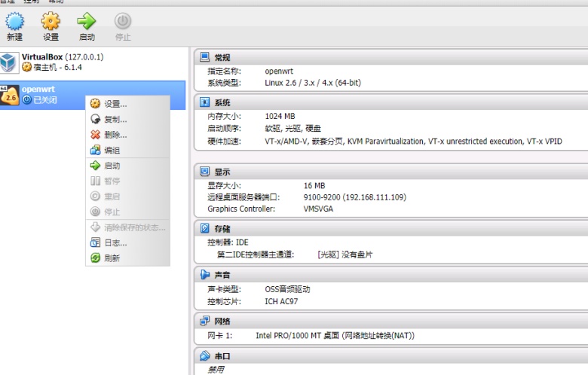Click the VT-x/AMD-V acceleration text
The width and height of the screenshot is (588, 375).
pos(413,142)
